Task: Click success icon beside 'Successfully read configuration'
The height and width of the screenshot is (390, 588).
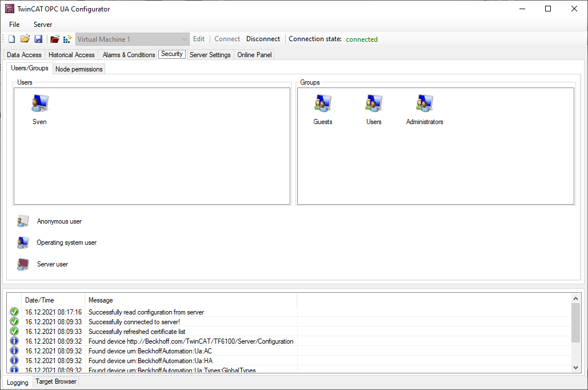Action: pos(14,312)
